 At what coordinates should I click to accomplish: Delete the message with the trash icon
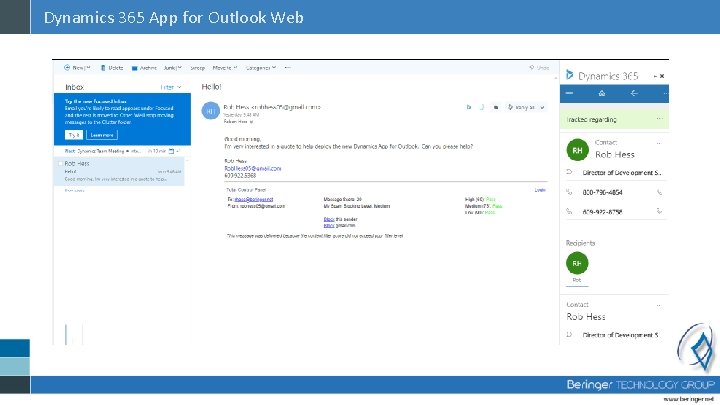(x=103, y=68)
